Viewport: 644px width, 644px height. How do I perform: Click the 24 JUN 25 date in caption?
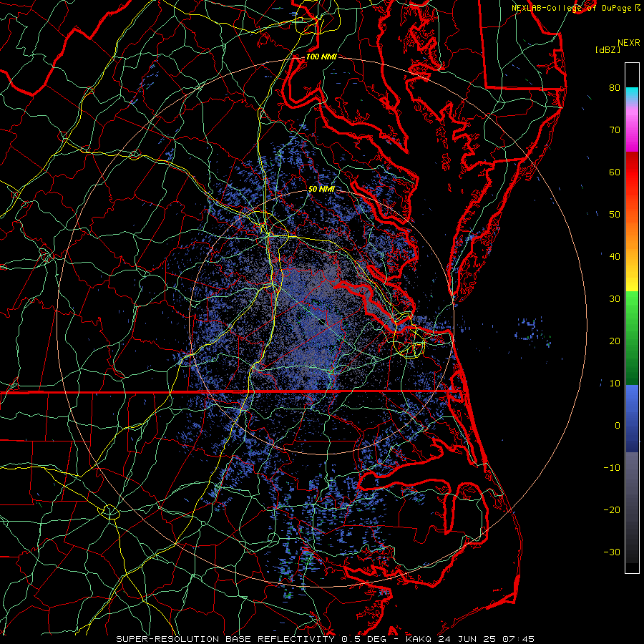coord(468,639)
